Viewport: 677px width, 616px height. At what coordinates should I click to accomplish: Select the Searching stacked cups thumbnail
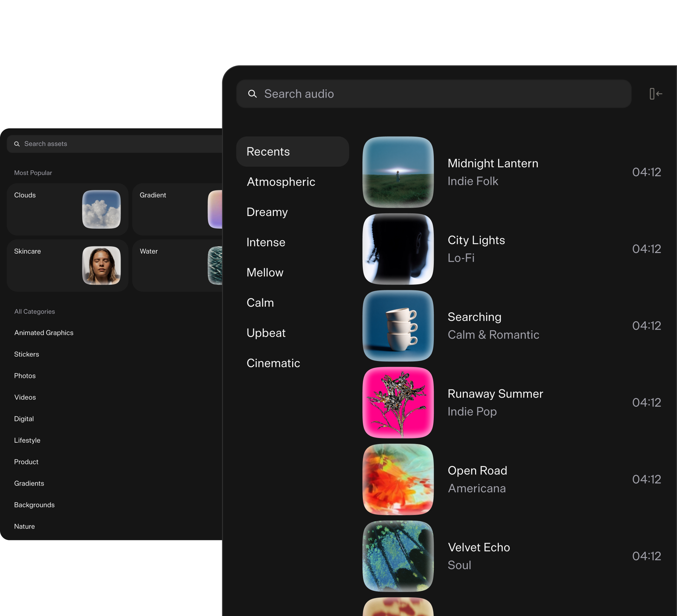coord(398,326)
